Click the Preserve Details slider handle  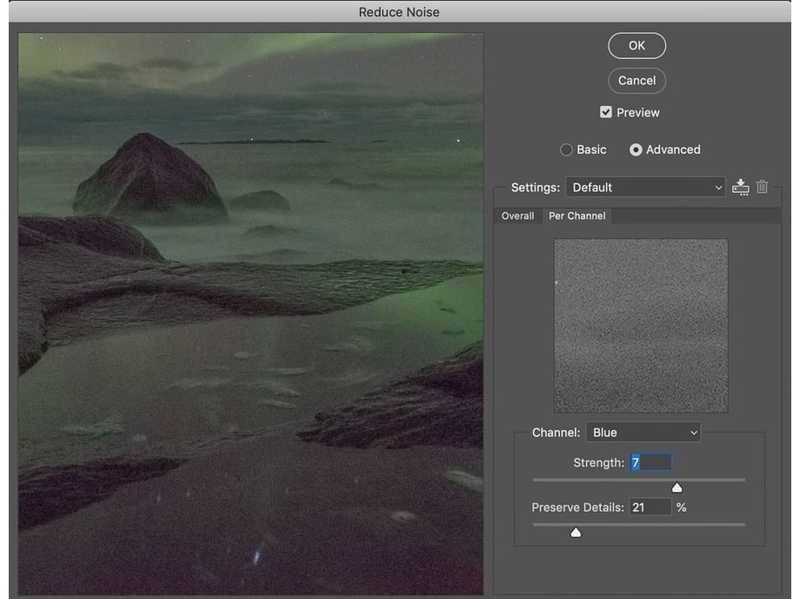(575, 533)
